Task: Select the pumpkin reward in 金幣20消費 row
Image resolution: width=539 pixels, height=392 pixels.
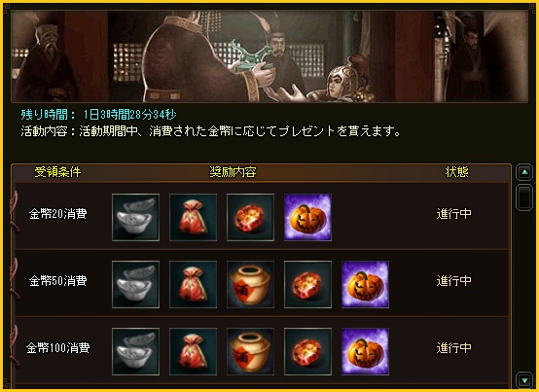Action: click(x=307, y=217)
